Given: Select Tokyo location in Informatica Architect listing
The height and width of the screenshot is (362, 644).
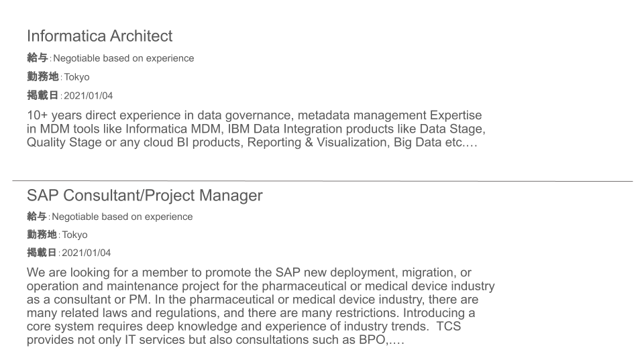Looking at the screenshot, I should tap(76, 77).
